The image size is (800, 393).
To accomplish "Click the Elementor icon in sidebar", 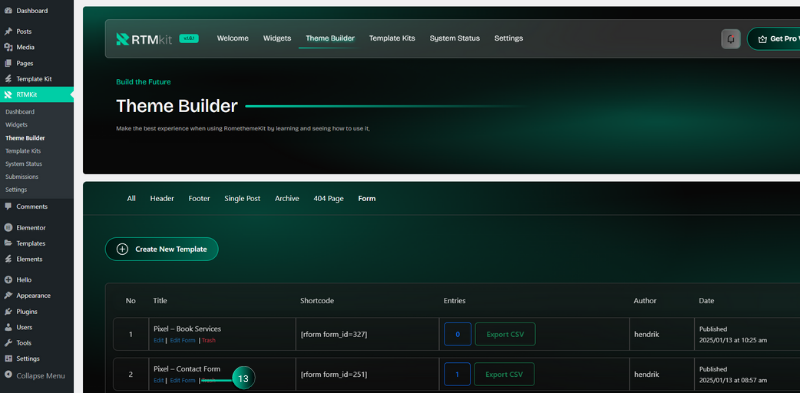I will click(x=8, y=228).
